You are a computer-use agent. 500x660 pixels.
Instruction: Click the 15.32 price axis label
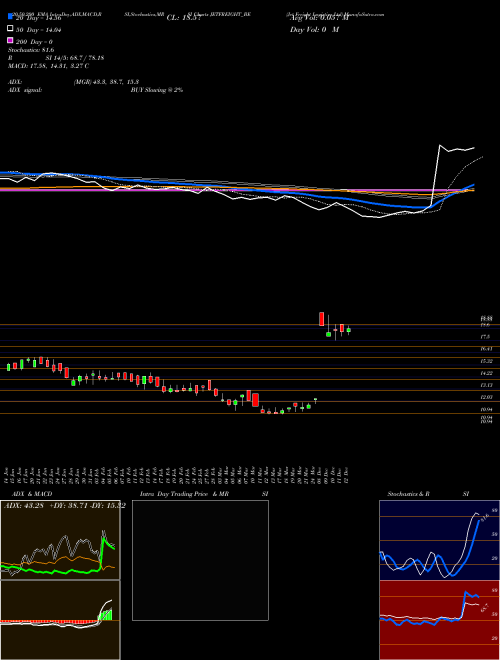pyautogui.click(x=487, y=361)
